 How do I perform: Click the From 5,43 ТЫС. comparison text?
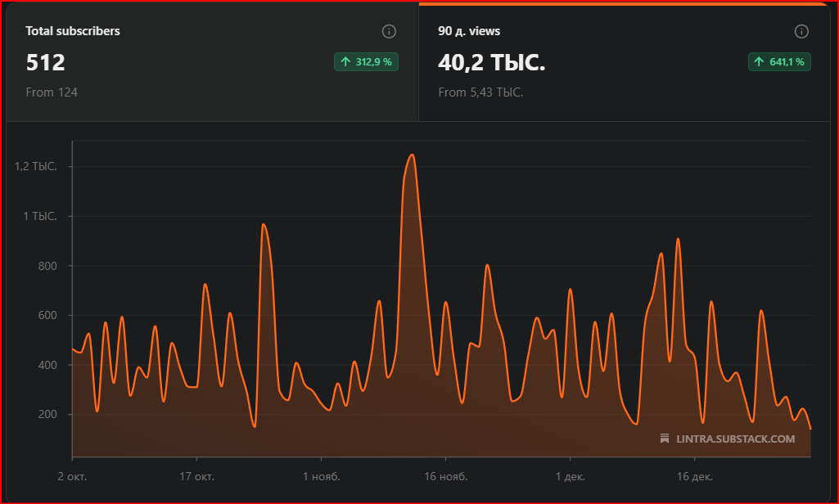pyautogui.click(x=481, y=92)
